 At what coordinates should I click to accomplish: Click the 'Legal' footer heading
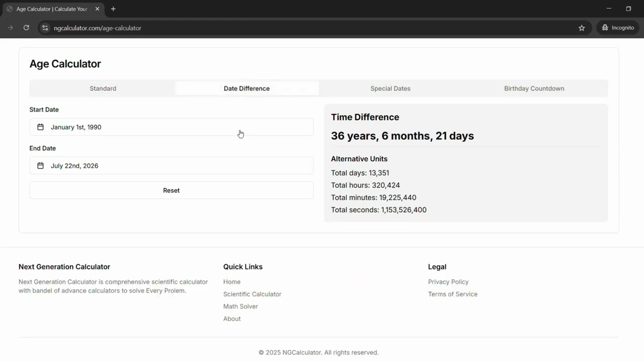point(437,267)
